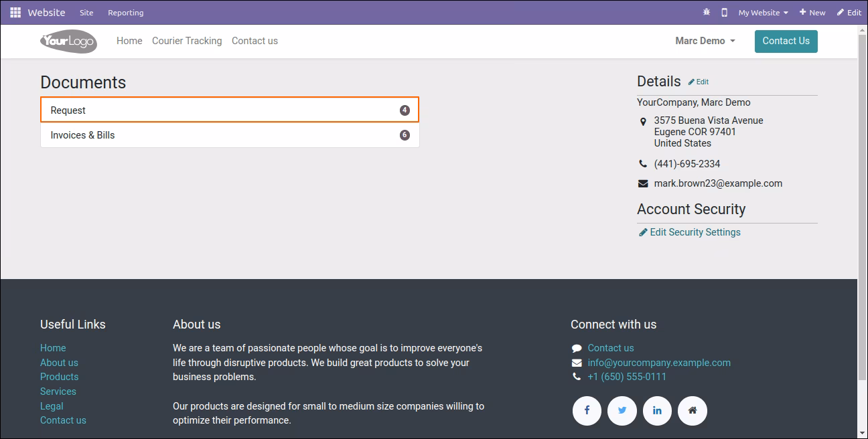Click footer About us link
This screenshot has width=868, height=439.
tap(59, 363)
